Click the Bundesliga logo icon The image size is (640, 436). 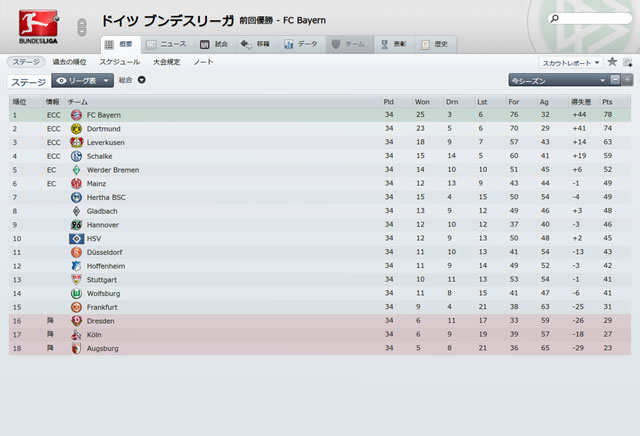(38, 27)
